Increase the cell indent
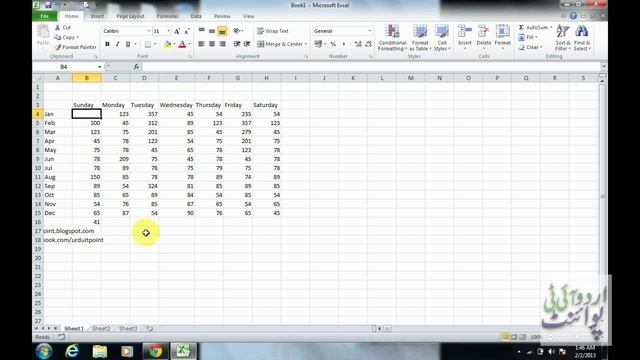This screenshot has width=640, height=360. (247, 44)
